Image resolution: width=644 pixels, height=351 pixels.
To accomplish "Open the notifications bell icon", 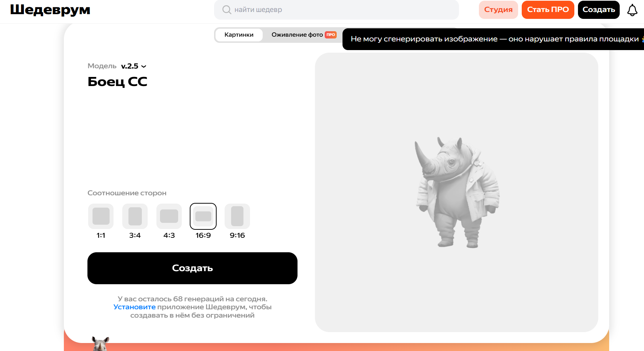I will point(632,10).
